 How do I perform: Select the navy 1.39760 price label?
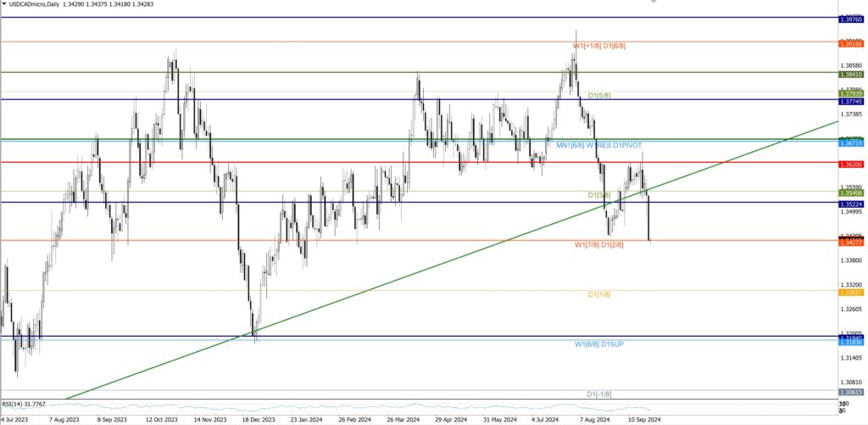[850, 18]
